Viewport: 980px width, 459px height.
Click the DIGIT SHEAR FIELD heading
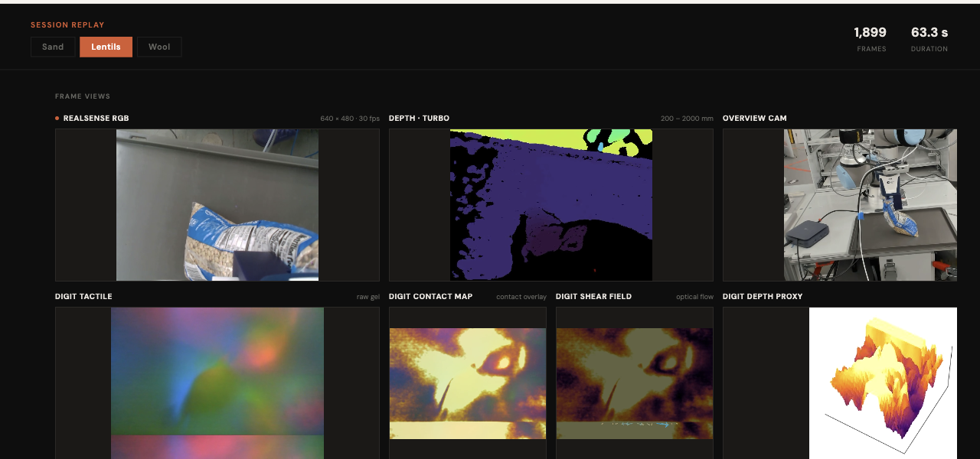(x=593, y=297)
